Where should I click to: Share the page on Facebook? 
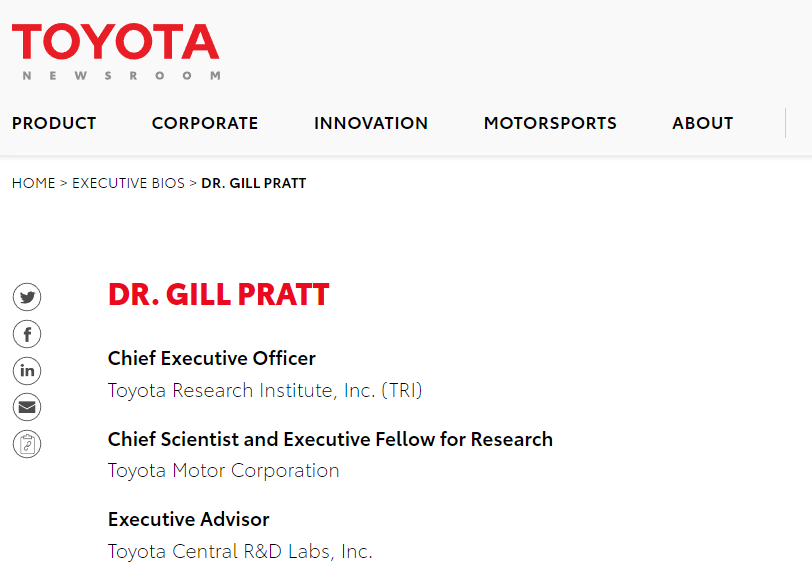[27, 334]
